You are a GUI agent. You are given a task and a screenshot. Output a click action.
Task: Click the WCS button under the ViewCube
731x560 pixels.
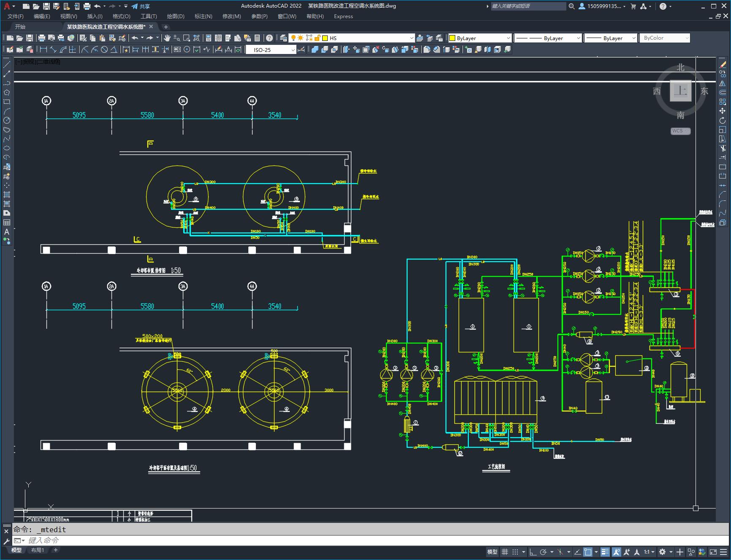[x=680, y=131]
